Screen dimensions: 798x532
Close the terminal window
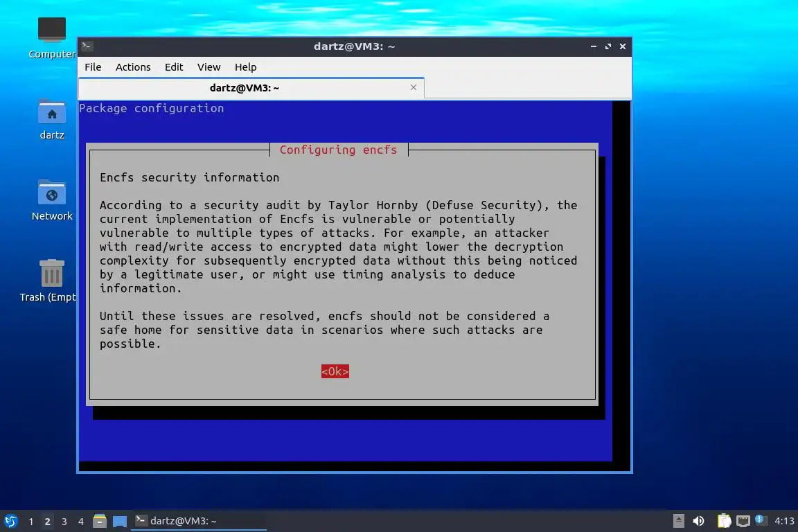coord(623,46)
